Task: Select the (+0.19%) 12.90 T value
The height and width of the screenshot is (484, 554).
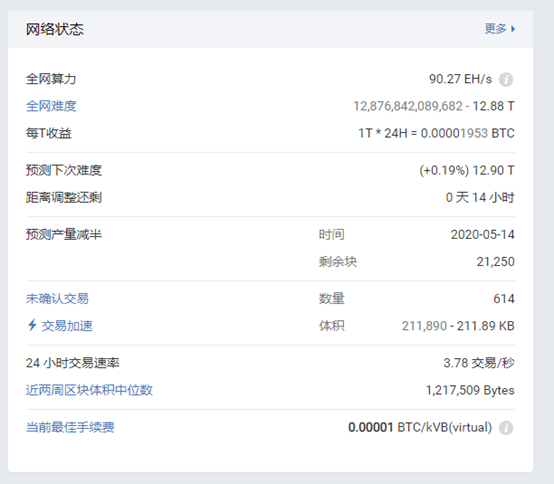Action: [467, 170]
